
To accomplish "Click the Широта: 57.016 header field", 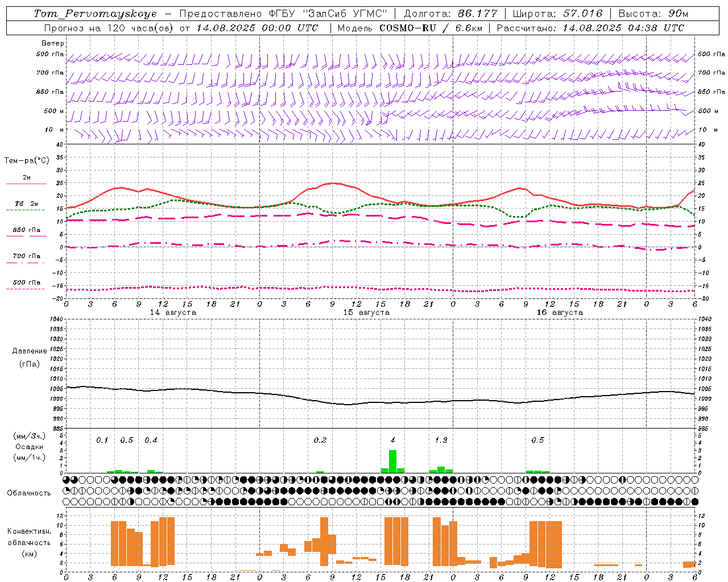I will pyautogui.click(x=558, y=14).
